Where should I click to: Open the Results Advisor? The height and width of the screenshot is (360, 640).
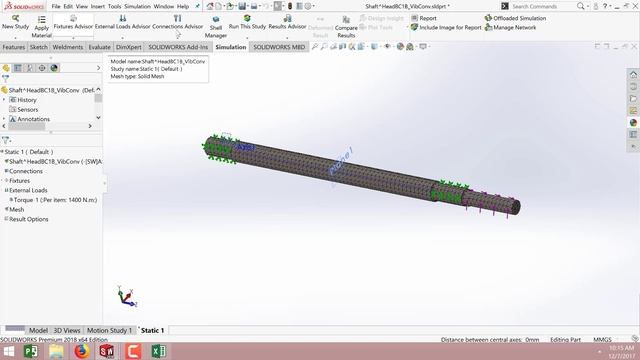287,22
